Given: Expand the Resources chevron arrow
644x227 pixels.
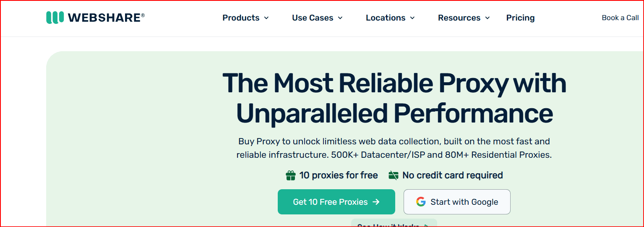Looking at the screenshot, I should (488, 18).
